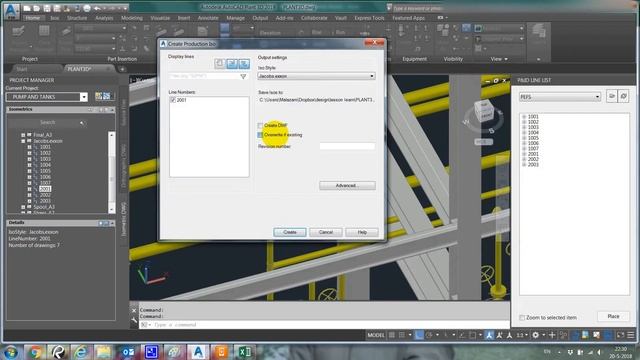Click third display lines icon in dialog

click(x=244, y=63)
